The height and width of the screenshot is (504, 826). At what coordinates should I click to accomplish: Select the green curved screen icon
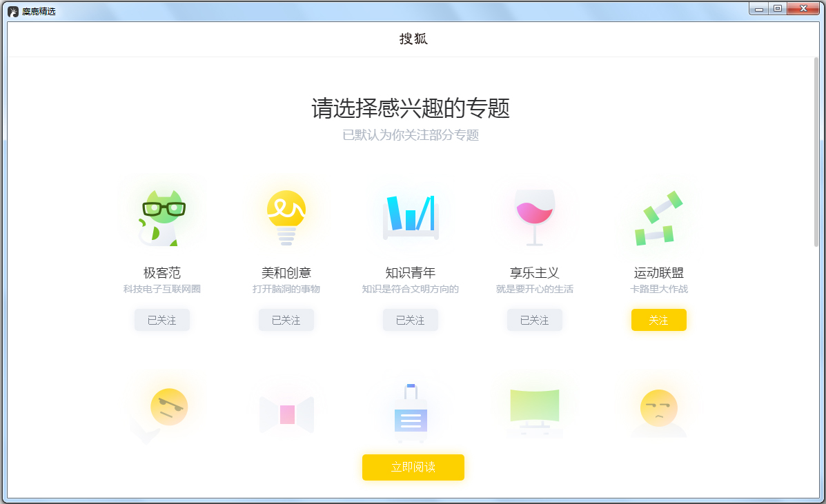coord(535,413)
